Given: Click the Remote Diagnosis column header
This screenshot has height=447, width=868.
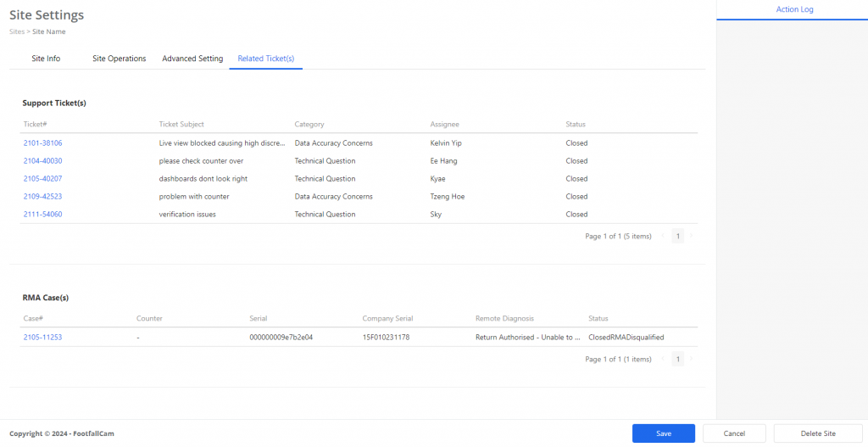Looking at the screenshot, I should [504, 318].
